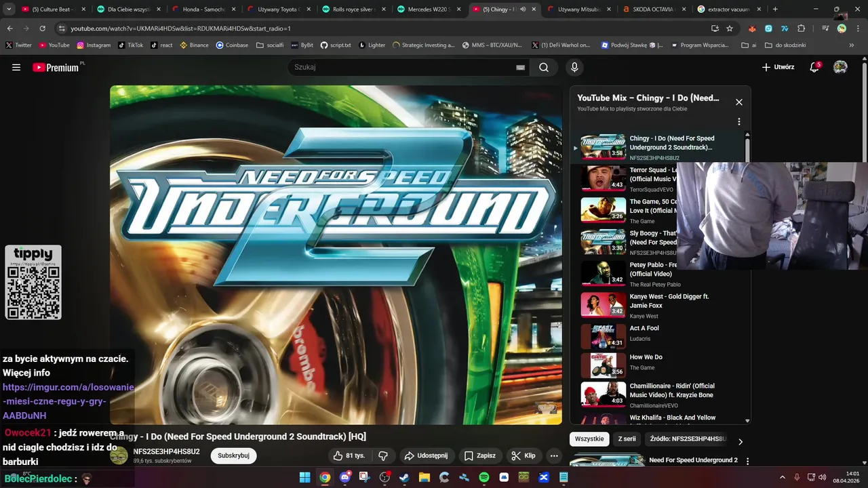
Task: Select the Wszystkie filter chip
Action: click(x=589, y=439)
